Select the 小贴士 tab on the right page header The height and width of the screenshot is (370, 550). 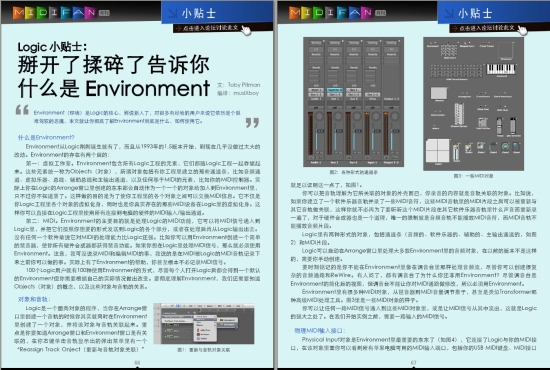[x=493, y=13]
